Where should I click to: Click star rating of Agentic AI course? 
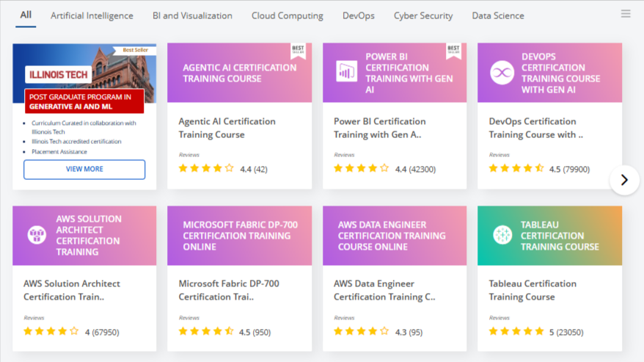(x=206, y=168)
